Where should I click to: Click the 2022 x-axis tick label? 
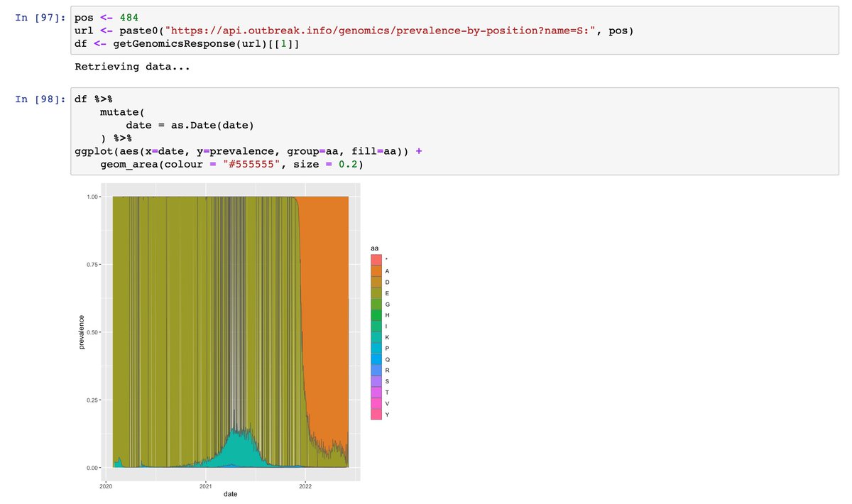coord(305,486)
